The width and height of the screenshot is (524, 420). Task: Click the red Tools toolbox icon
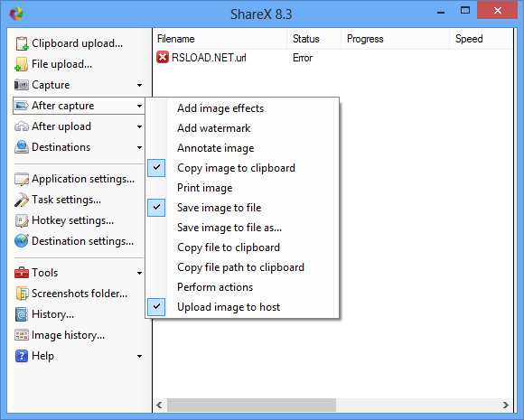coord(22,273)
